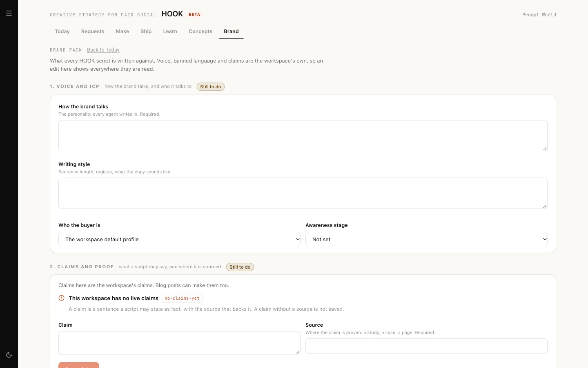Screen dimensions: 588x368
Task: Toggle dark mode moon icon
Action: tap(9, 355)
